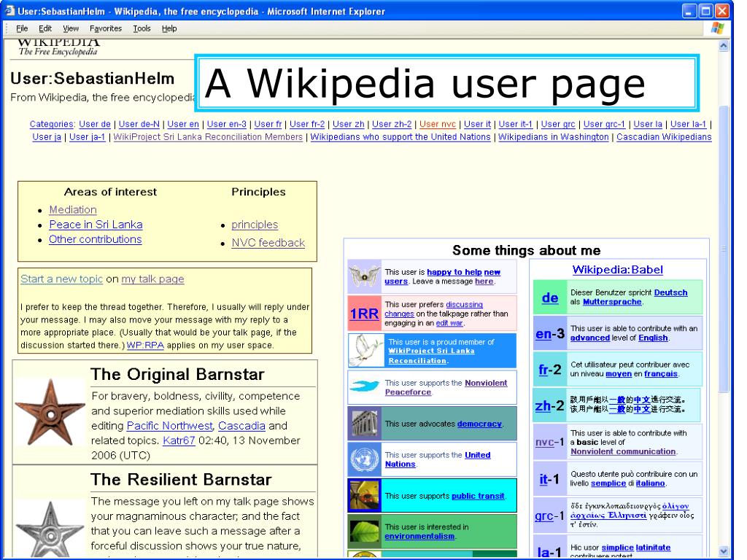Click the vertical scrollbar down arrow

point(724,551)
